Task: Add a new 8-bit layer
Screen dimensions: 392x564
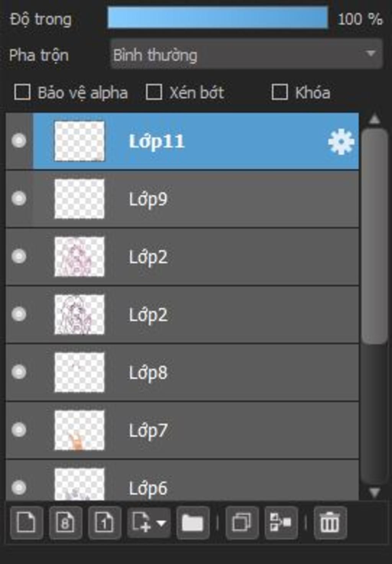Action: [65, 522]
